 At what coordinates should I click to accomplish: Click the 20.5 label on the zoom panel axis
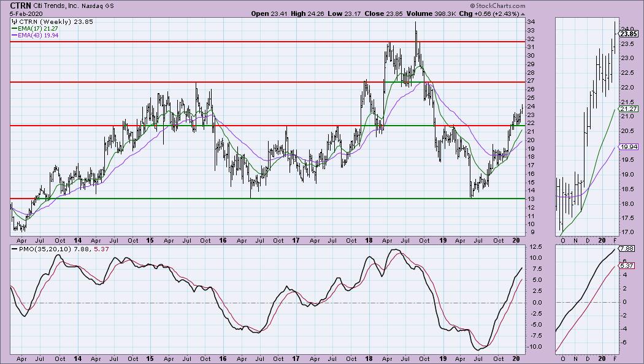pyautogui.click(x=627, y=131)
